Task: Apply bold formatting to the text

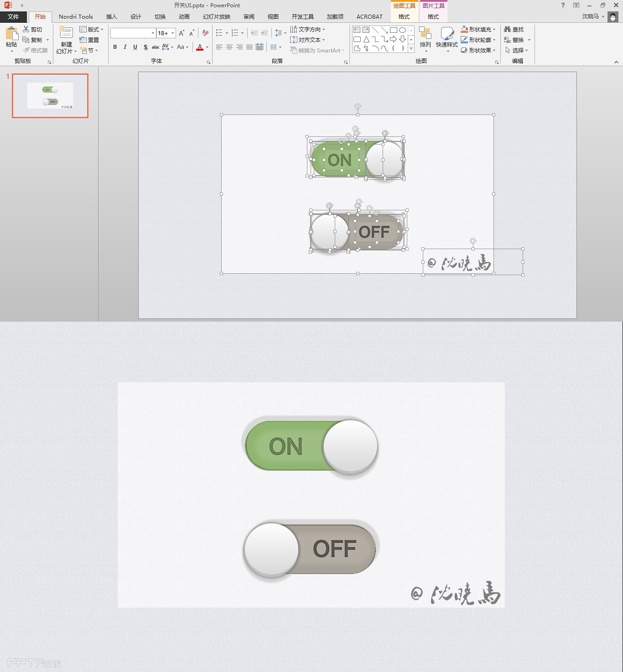Action: pos(115,47)
